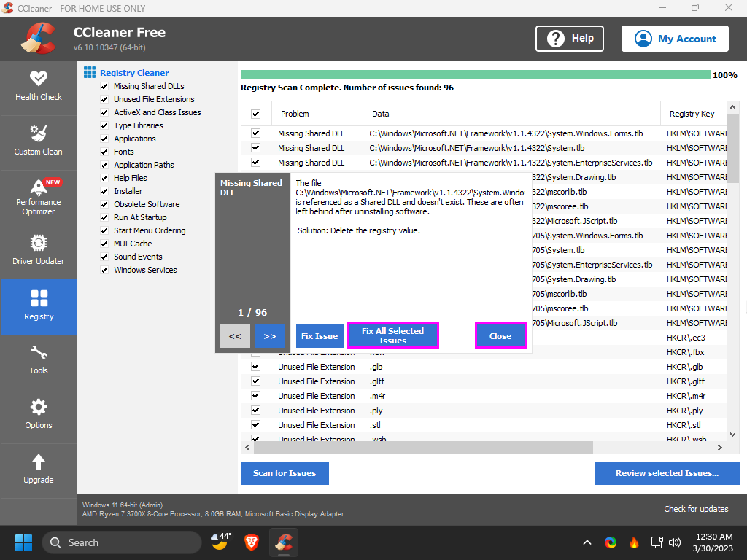Screen dimensions: 747x560
Task: Click Scan for Issues button
Action: tap(285, 472)
